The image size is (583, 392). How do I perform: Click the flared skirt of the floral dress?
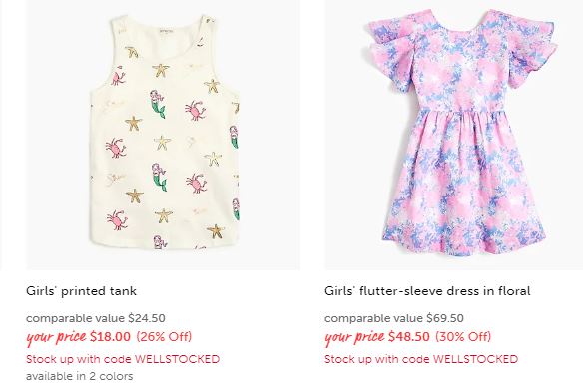pyautogui.click(x=463, y=183)
